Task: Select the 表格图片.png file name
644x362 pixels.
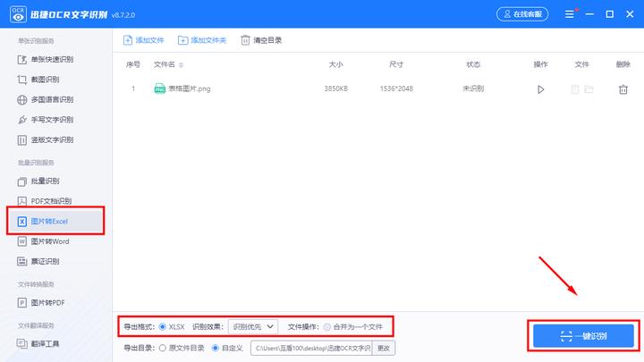Action: [190, 88]
